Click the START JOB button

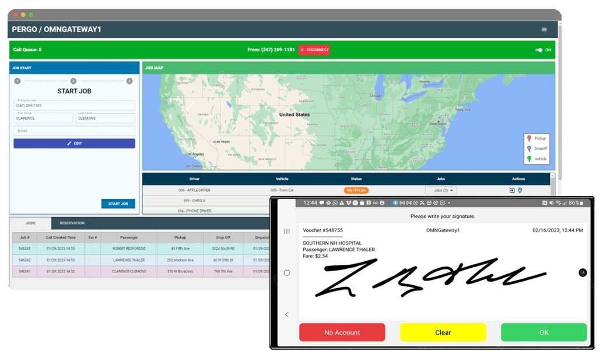[118, 204]
